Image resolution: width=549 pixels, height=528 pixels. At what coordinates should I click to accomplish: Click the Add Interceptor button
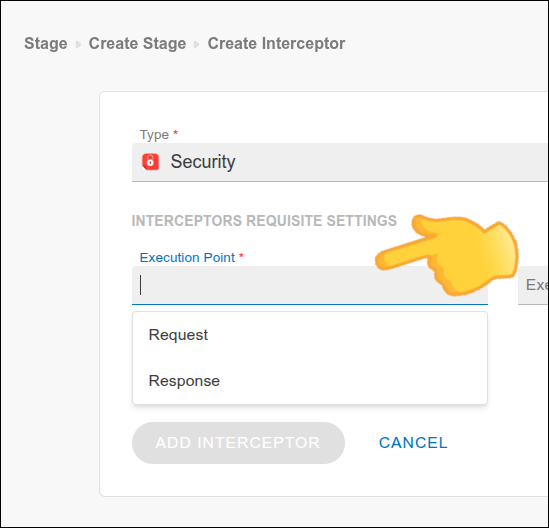(x=238, y=443)
